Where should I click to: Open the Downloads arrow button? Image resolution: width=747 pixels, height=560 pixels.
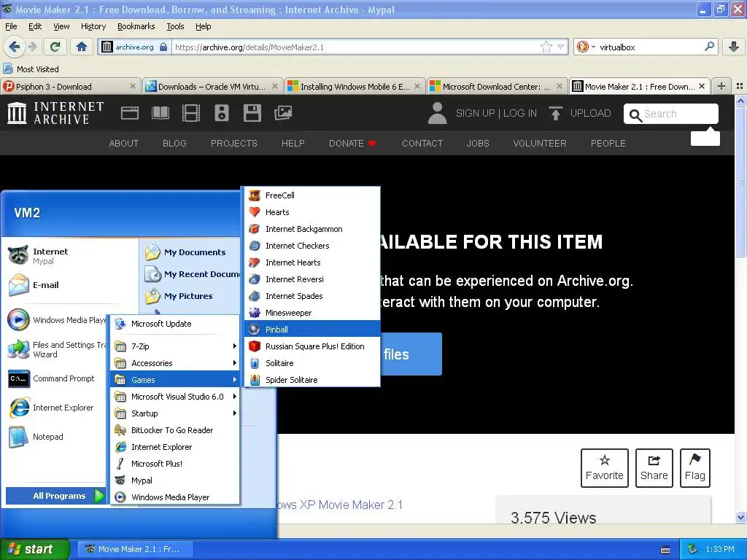click(x=734, y=47)
